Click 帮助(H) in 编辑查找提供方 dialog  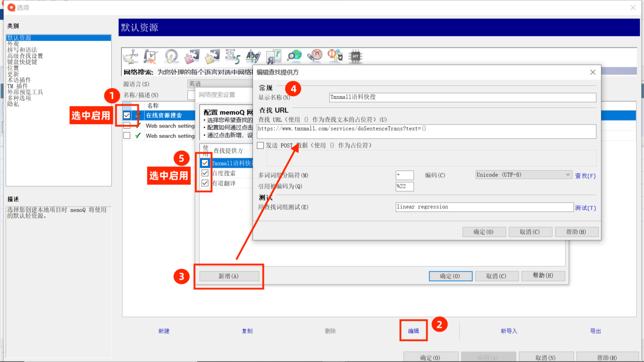pyautogui.click(x=577, y=232)
